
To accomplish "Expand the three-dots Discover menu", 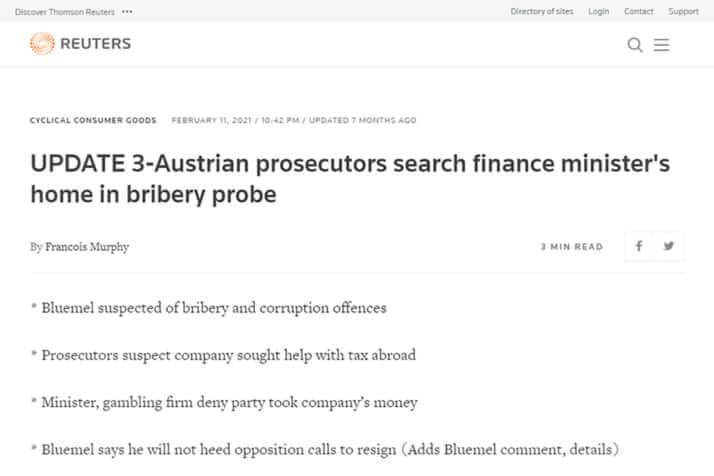I will [128, 12].
